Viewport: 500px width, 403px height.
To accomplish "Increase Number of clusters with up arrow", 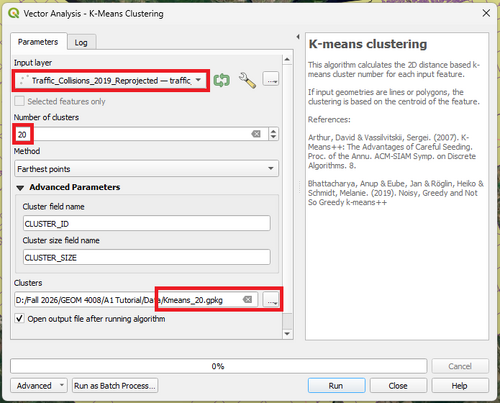I will [273, 131].
